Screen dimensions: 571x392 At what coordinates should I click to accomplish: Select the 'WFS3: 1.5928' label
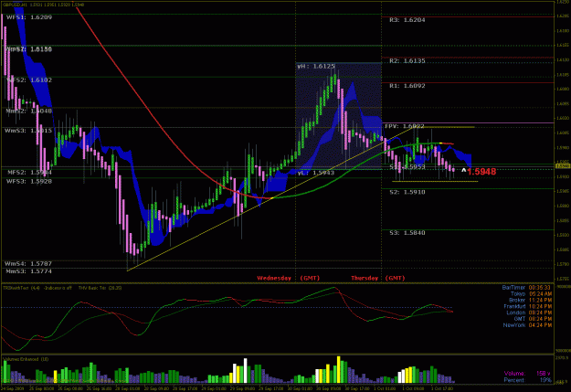(x=29, y=181)
